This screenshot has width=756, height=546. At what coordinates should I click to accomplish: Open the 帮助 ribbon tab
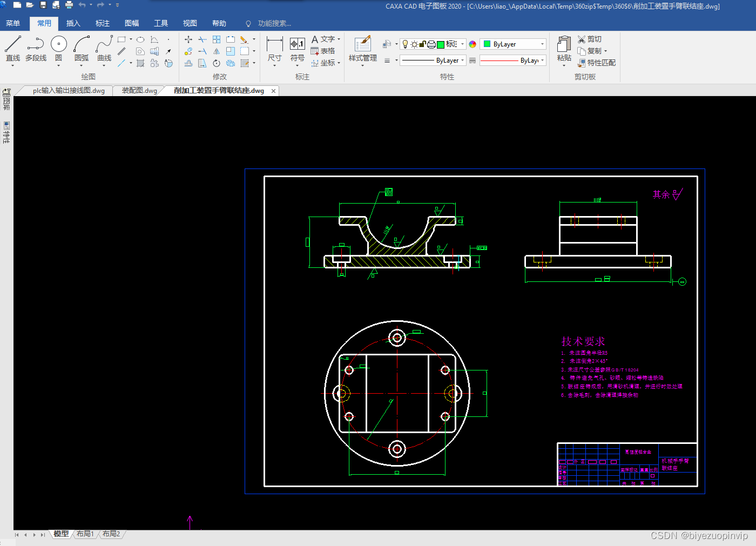click(219, 23)
